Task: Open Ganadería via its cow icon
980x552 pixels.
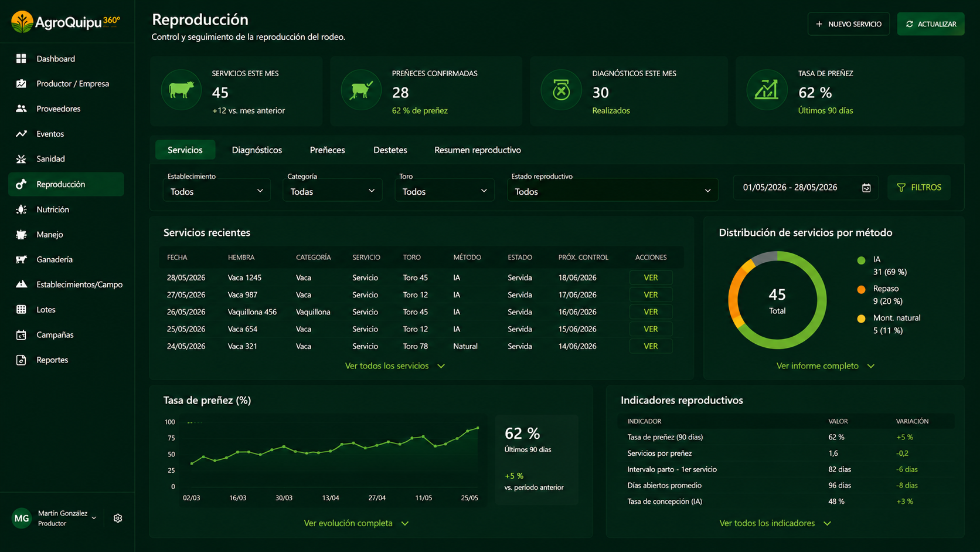Action: point(21,259)
